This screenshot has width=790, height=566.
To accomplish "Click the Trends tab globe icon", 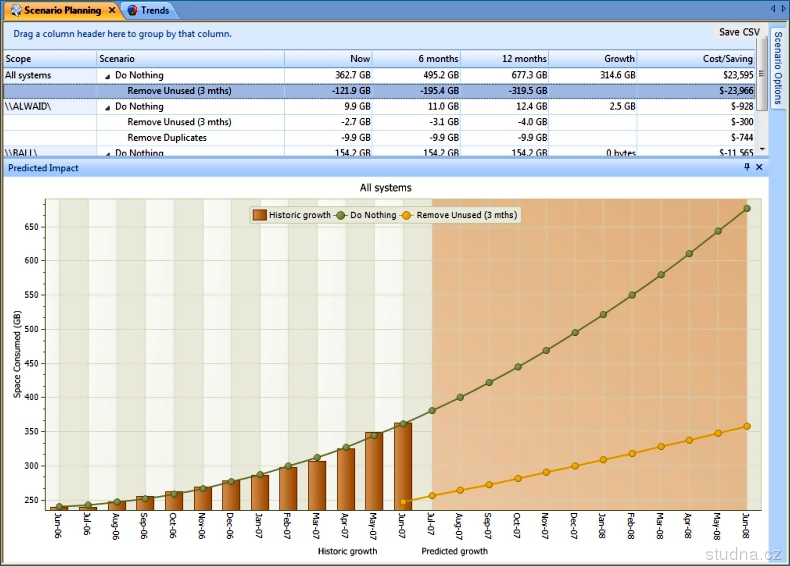I will [x=132, y=10].
